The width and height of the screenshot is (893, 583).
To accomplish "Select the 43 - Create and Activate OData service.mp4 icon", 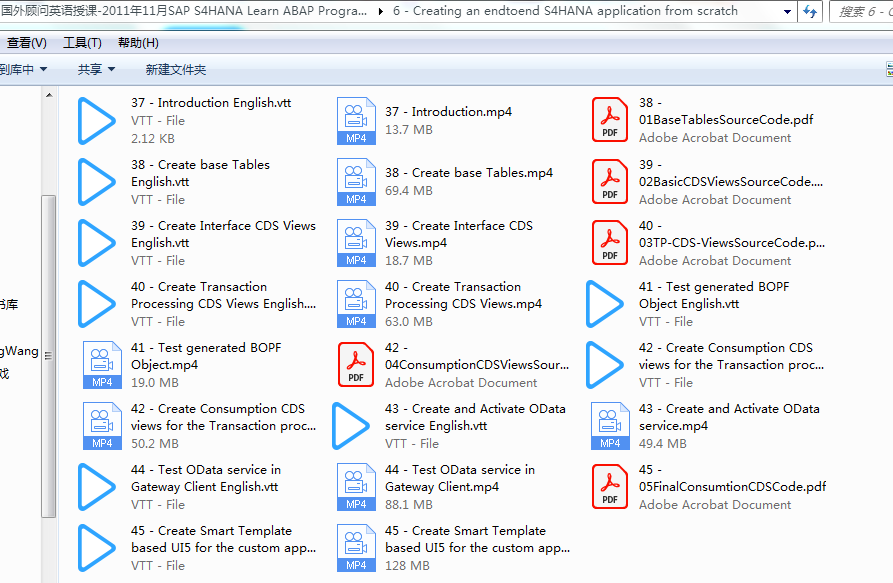I will click(x=610, y=425).
